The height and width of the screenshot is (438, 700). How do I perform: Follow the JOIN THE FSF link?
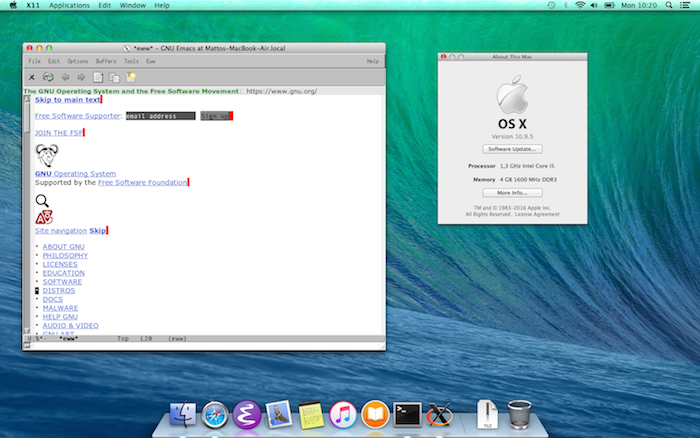tap(58, 133)
